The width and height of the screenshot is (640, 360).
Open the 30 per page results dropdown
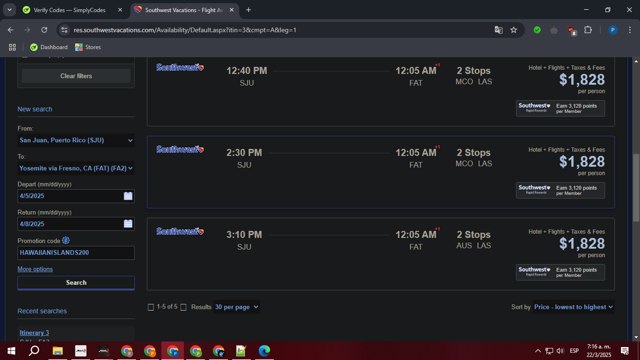237,307
